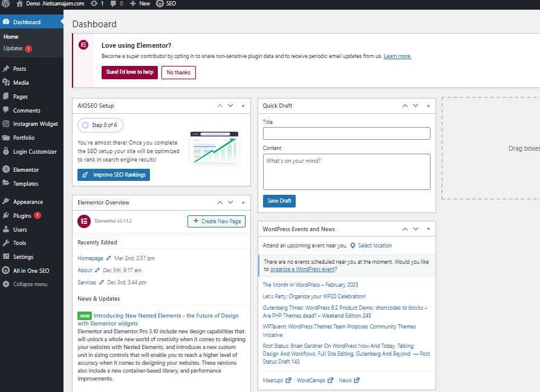Click the Media icon in sidebar
This screenshot has width=540, height=392.
point(6,82)
